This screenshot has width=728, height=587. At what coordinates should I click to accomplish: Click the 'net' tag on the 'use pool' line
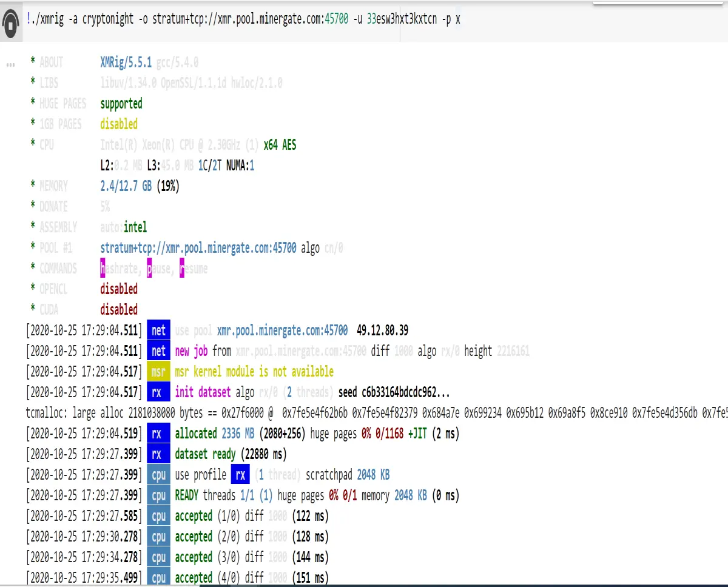(x=159, y=330)
